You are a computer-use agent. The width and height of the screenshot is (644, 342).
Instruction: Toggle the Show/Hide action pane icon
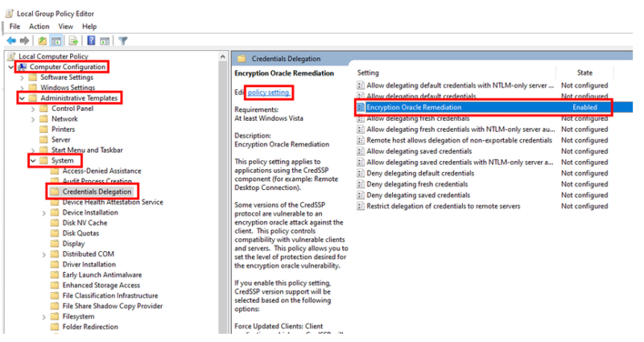[x=106, y=41]
